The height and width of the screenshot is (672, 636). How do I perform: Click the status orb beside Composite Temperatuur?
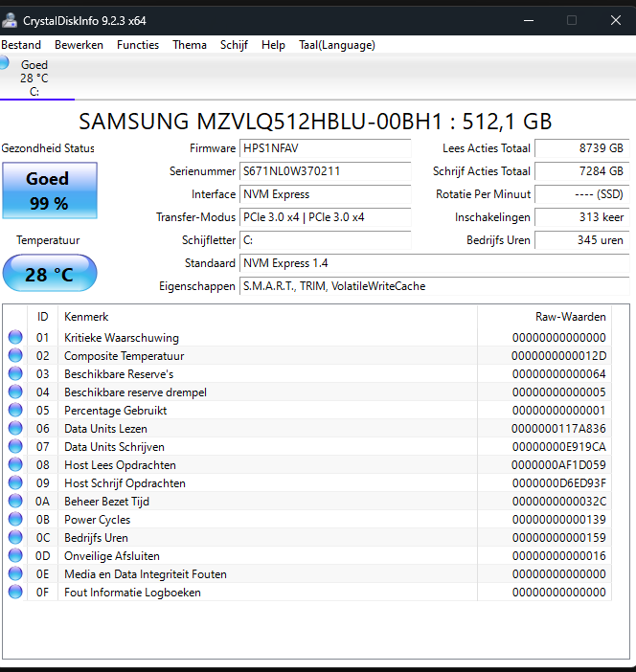pyautogui.click(x=15, y=355)
